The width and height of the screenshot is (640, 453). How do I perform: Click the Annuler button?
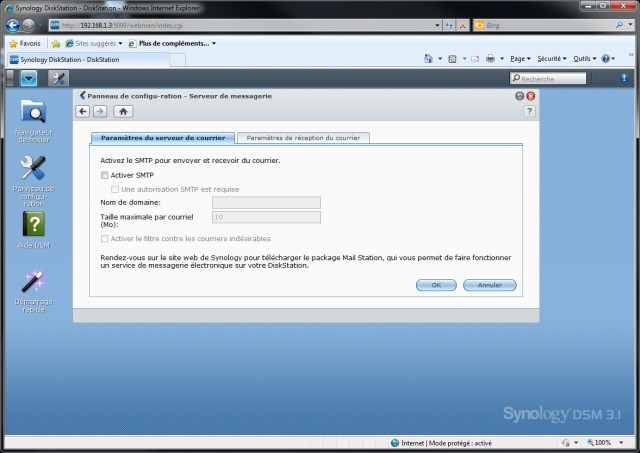tap(490, 285)
